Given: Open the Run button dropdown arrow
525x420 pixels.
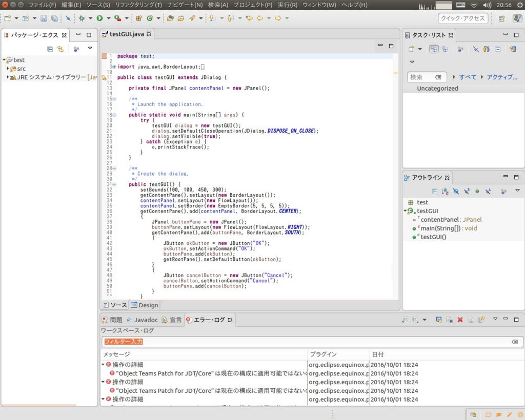Looking at the screenshot, I should pos(108,18).
